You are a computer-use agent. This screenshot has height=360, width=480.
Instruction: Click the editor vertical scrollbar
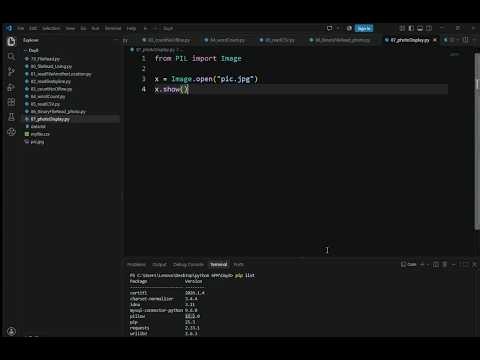(477, 141)
